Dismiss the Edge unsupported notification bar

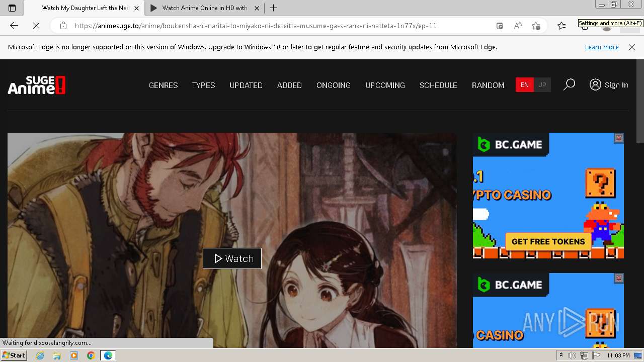pos(632,47)
